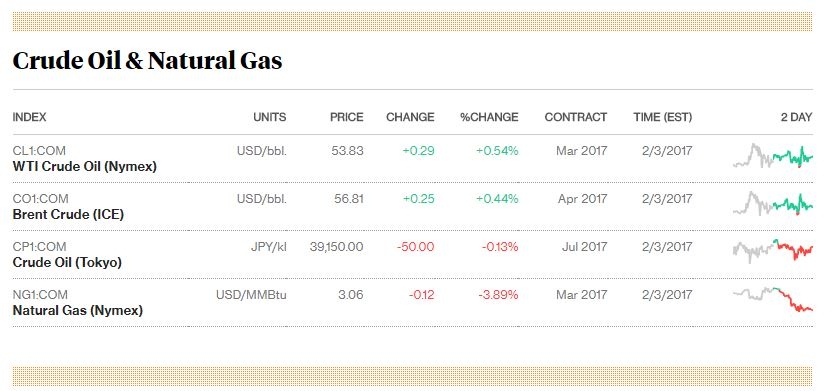Open WTI Crude Oil (Nymex) link
832x391 pixels.
click(x=84, y=167)
